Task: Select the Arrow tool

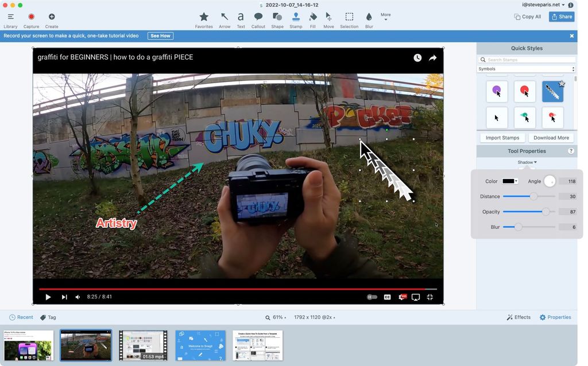Action: point(225,19)
